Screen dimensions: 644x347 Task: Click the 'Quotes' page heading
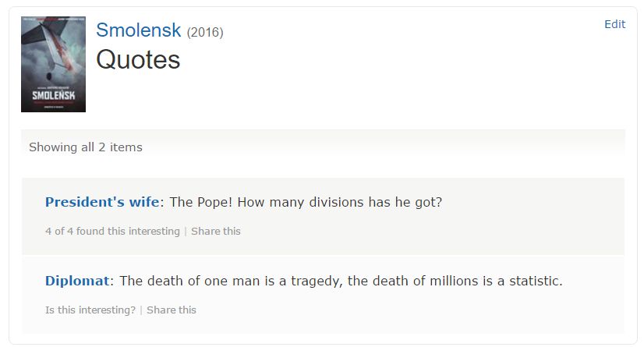[x=138, y=60]
